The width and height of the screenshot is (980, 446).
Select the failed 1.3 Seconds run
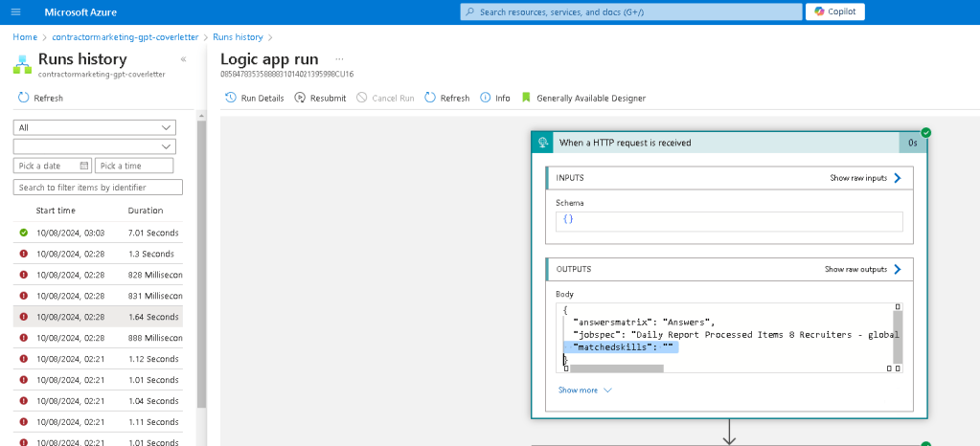coord(98,255)
